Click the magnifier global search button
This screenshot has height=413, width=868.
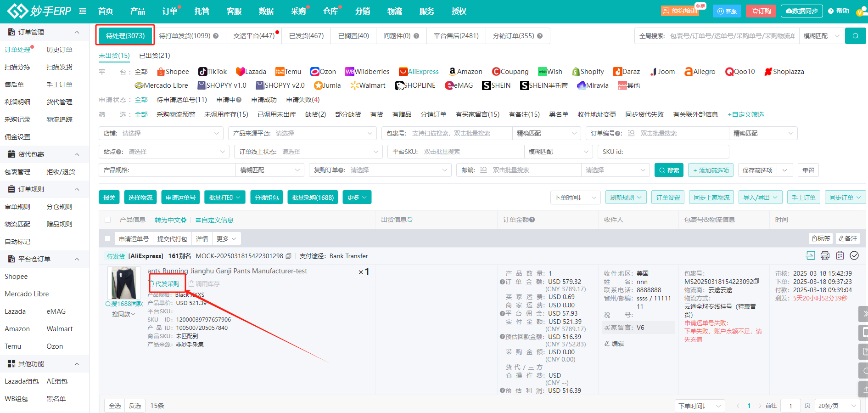[x=855, y=36]
